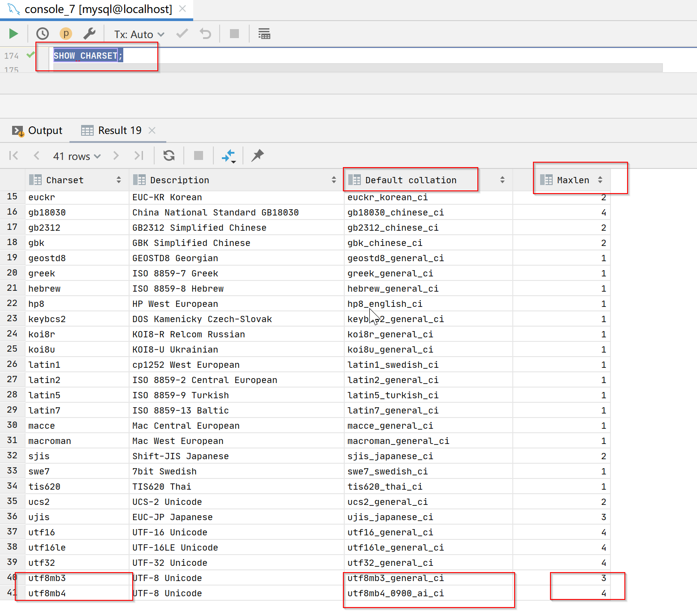
Task: Go to previous page of results
Action: [x=37, y=155]
